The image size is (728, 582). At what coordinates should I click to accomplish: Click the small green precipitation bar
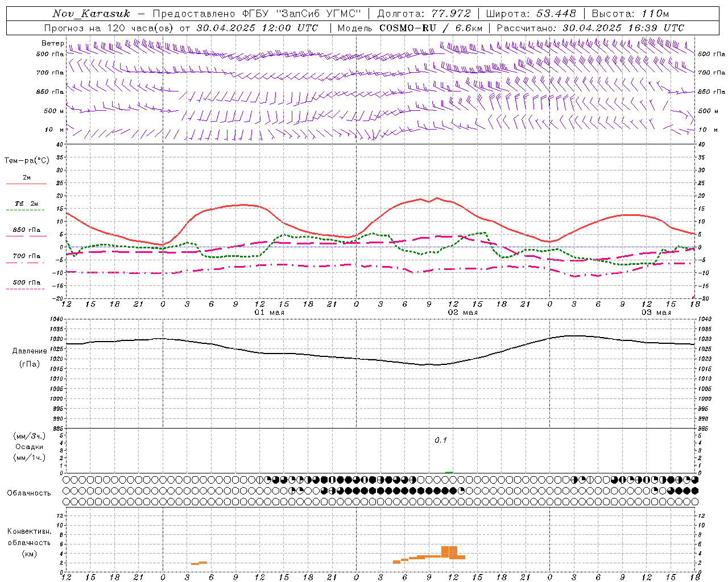click(449, 472)
